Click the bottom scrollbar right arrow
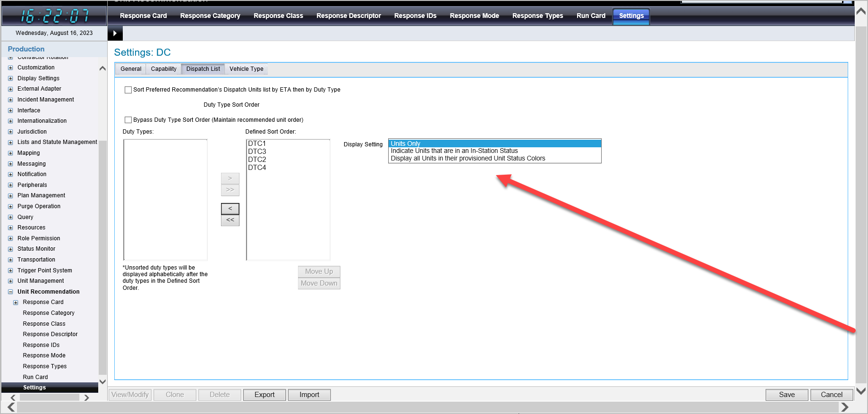This screenshot has width=868, height=414. point(844,407)
